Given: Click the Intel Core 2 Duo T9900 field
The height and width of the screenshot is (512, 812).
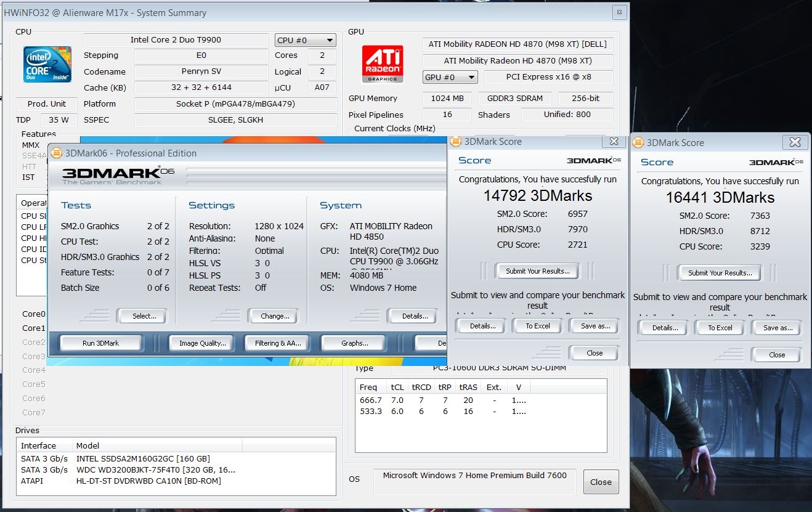Looking at the screenshot, I should [x=176, y=40].
